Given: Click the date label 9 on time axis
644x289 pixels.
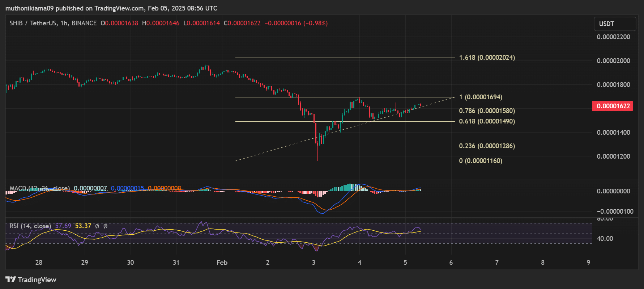Looking at the screenshot, I should pos(589,263).
